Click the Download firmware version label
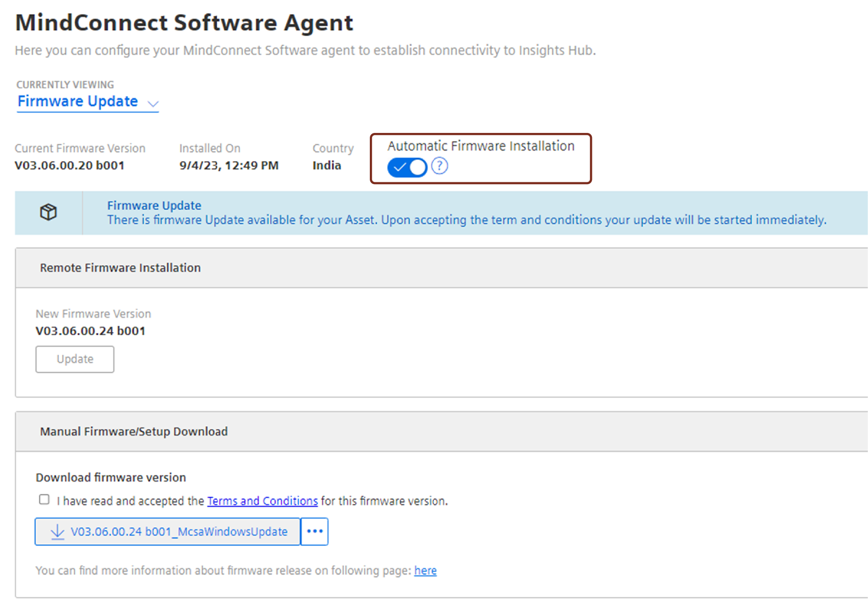 111,477
